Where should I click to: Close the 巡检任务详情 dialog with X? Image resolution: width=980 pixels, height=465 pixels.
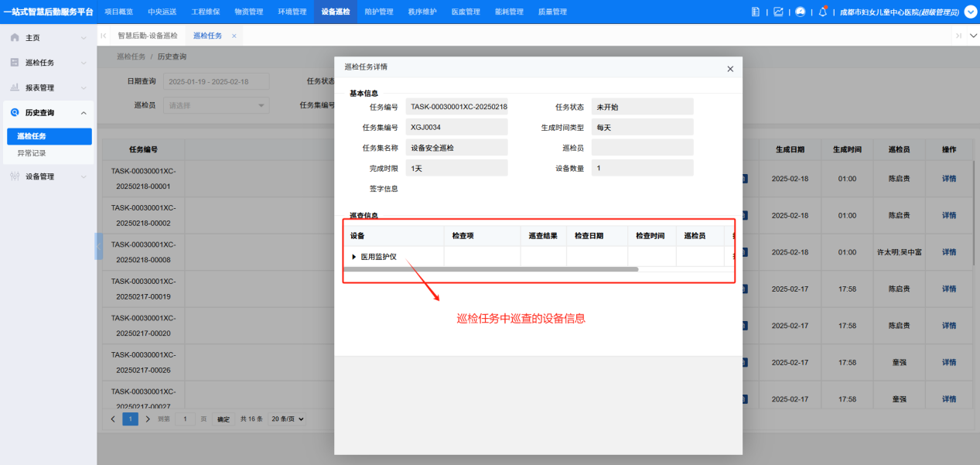[730, 69]
